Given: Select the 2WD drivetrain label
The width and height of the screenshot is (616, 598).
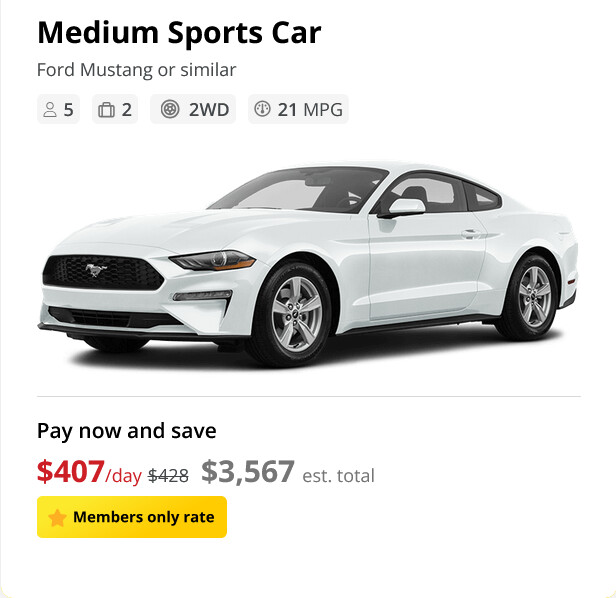Looking at the screenshot, I should [x=208, y=110].
